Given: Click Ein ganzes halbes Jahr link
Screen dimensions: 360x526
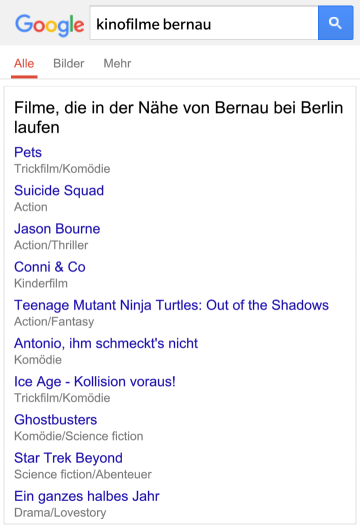Looking at the screenshot, I should pyautogui.click(x=87, y=496).
